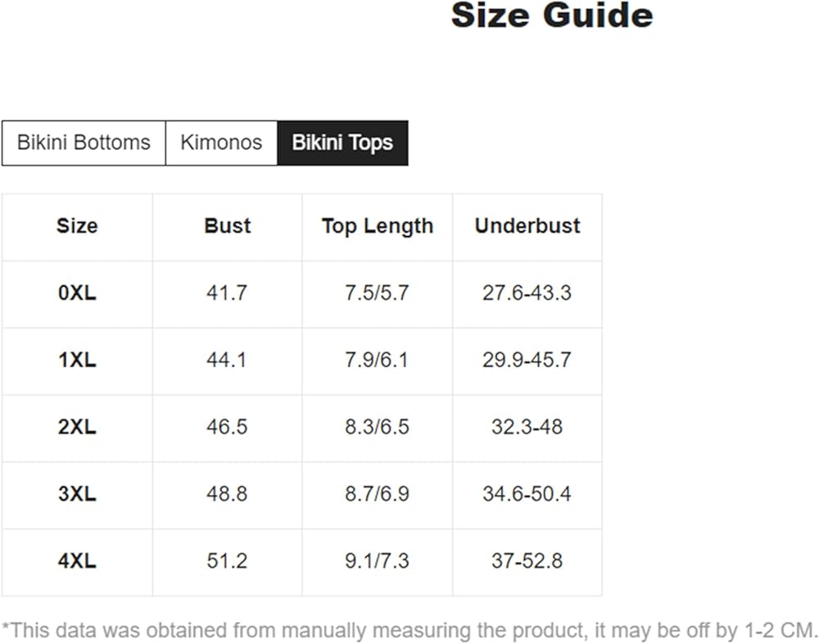
Task: Select the 4XL size row label
Action: click(77, 562)
